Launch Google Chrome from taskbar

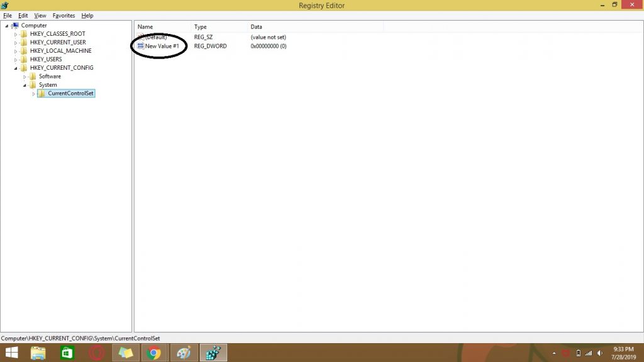tap(154, 353)
